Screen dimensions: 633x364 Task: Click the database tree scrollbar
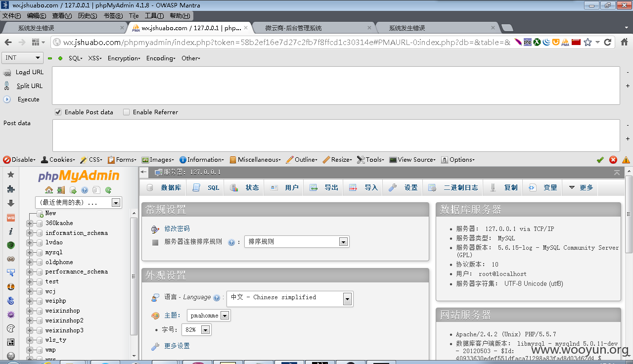tap(134, 276)
